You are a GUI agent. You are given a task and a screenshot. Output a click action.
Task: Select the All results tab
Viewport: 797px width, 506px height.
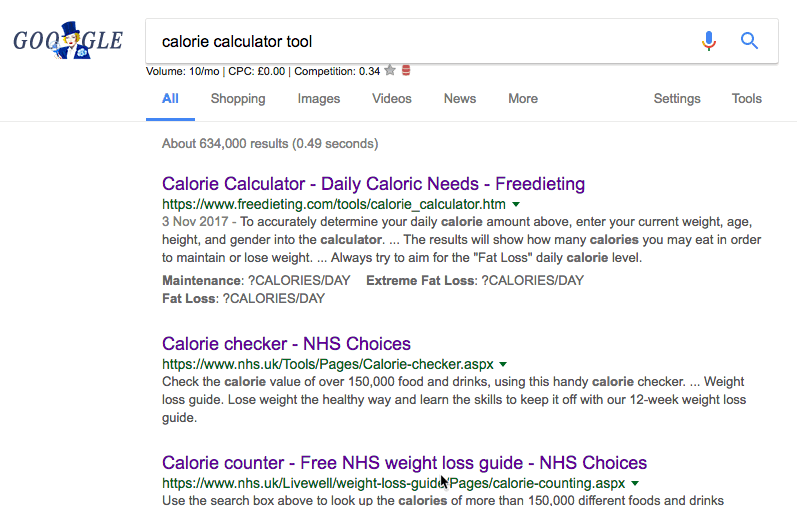pos(170,99)
